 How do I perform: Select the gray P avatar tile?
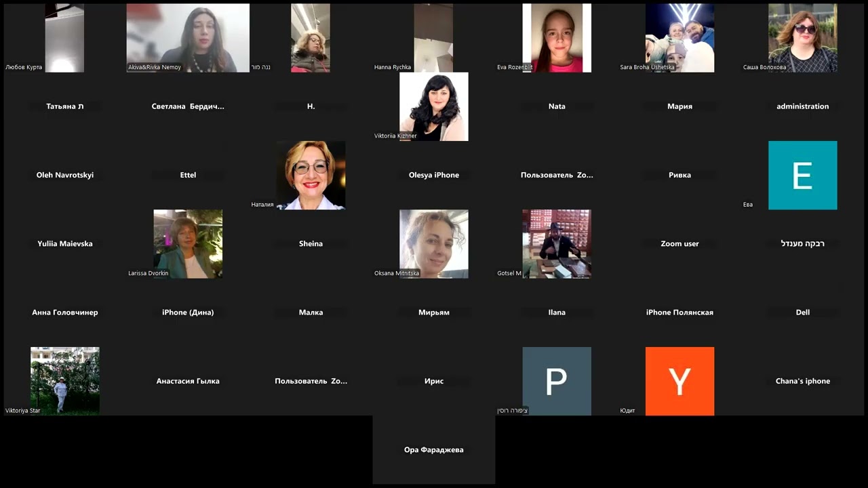point(557,381)
